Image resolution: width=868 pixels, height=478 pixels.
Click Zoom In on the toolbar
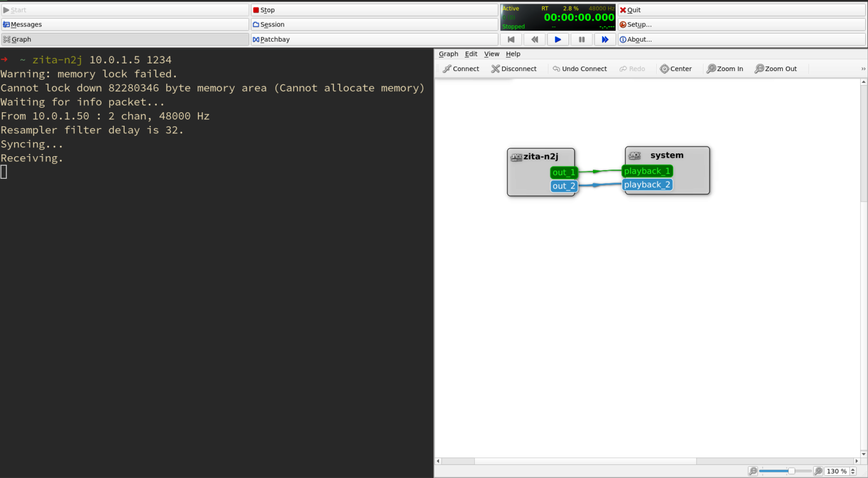725,69
